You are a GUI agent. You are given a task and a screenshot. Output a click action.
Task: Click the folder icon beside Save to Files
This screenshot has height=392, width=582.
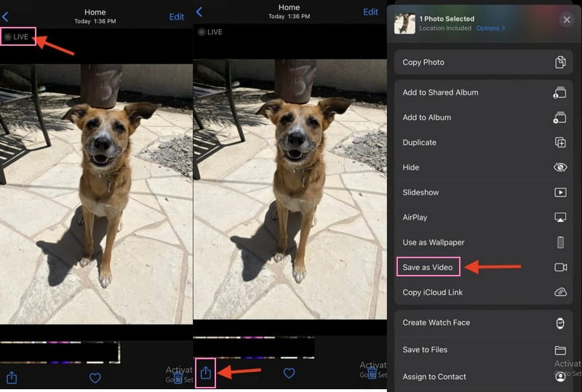(559, 350)
